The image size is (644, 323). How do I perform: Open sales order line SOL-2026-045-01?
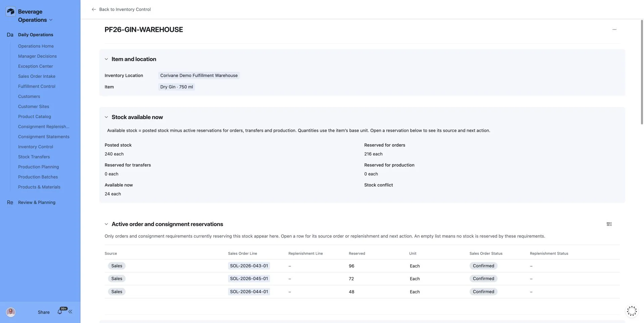249,278
